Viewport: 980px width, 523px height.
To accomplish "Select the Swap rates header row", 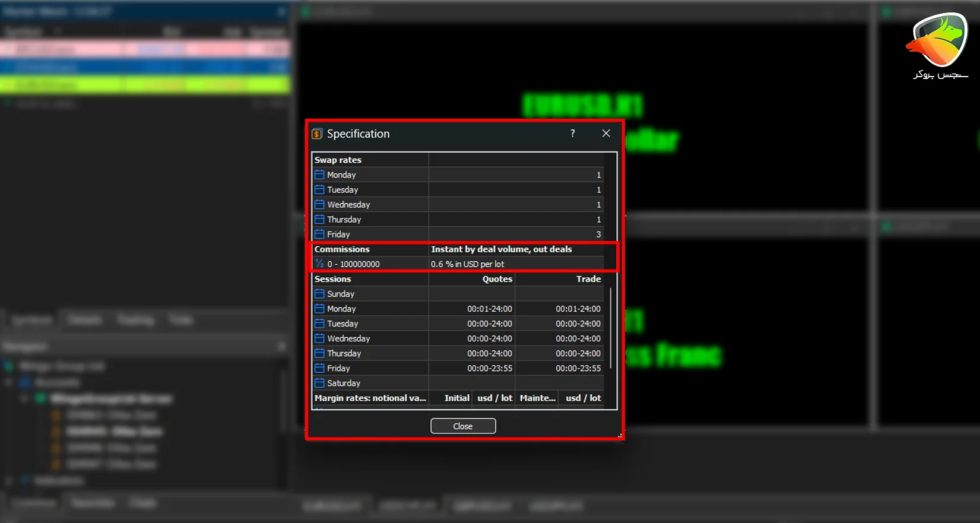I will [458, 160].
